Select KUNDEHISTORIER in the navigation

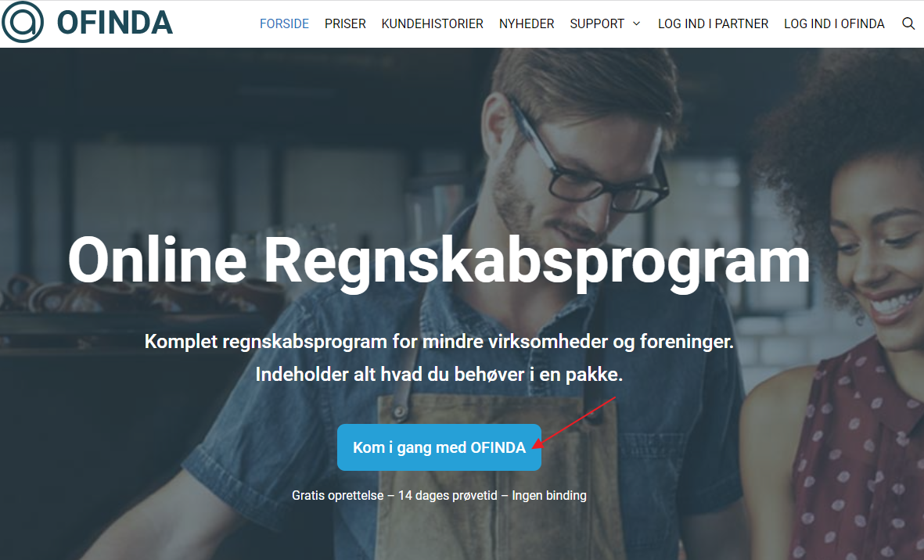[432, 23]
